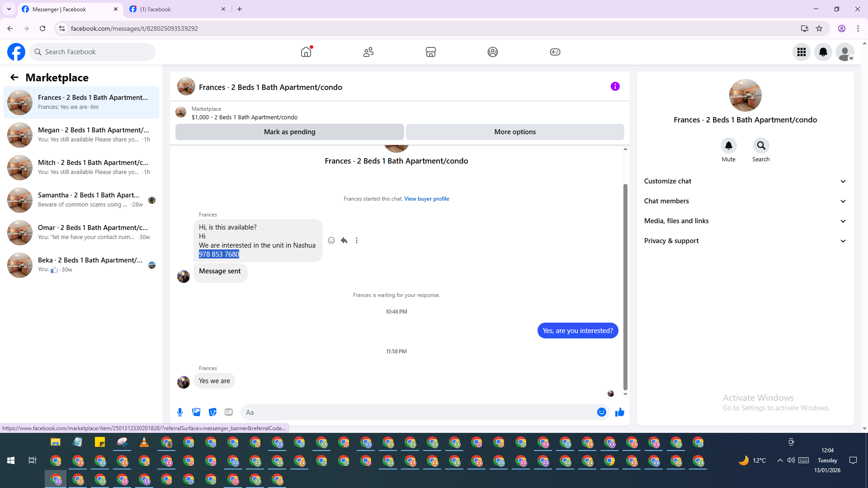This screenshot has width=868, height=488.
Task: Open the Facebook notifications bell
Action: click(x=823, y=52)
